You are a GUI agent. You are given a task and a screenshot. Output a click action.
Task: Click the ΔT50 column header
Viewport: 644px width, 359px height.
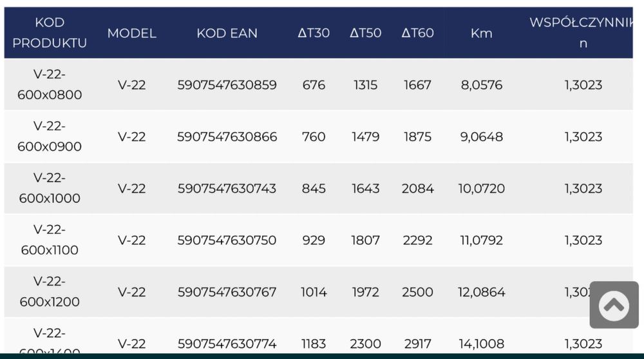point(365,34)
